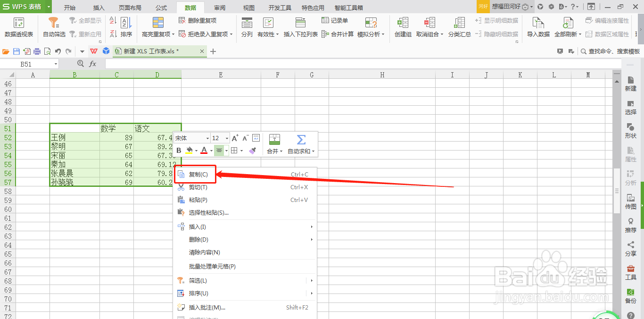Image resolution: width=644 pixels, height=319 pixels.
Task: Expand the 高亮重复项 dropdown
Action: click(x=173, y=34)
